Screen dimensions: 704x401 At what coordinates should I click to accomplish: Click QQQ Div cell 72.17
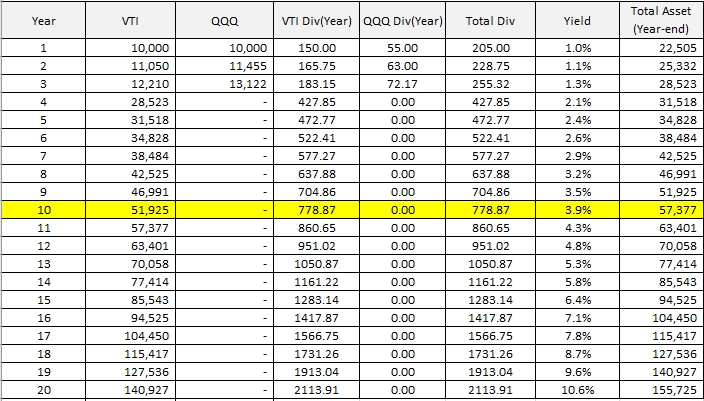click(x=403, y=84)
